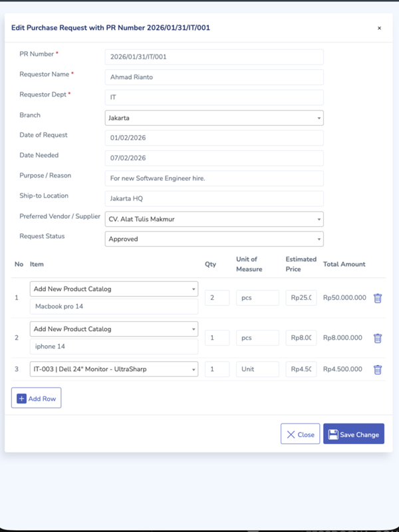
Task: Click the Estimated Price column header
Action: [301, 264]
